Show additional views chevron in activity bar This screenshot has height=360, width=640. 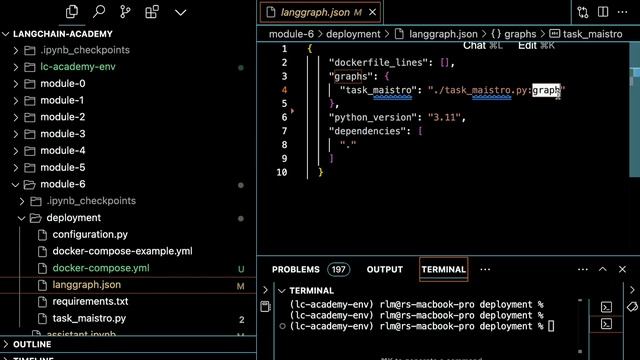tap(180, 12)
